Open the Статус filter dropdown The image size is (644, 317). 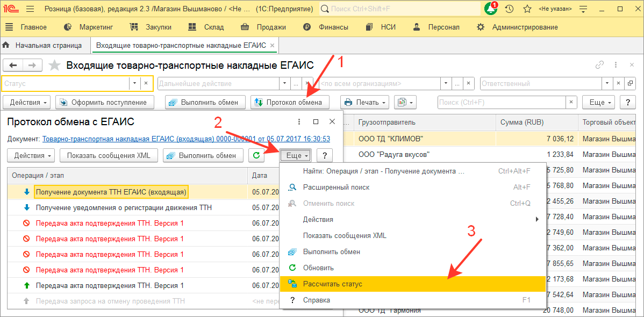tap(135, 83)
